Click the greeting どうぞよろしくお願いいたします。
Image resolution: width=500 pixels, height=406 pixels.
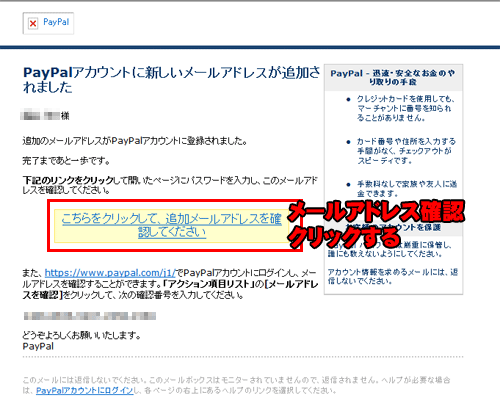(82, 335)
